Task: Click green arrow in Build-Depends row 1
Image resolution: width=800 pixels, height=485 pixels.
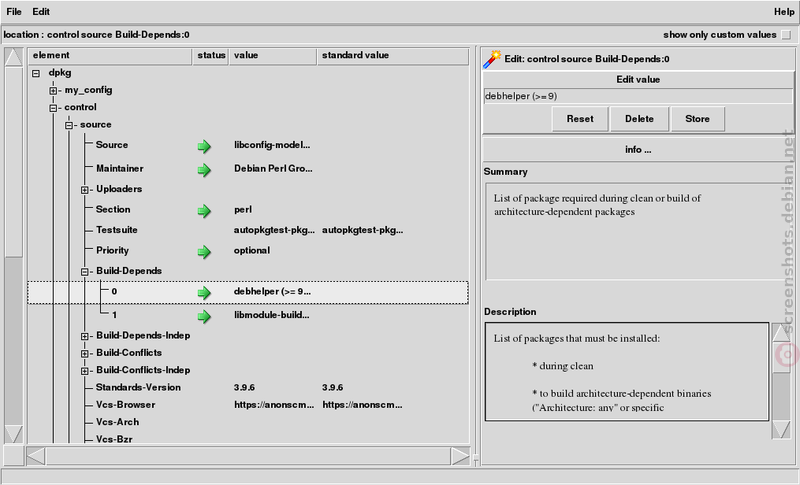Action: tap(204, 317)
